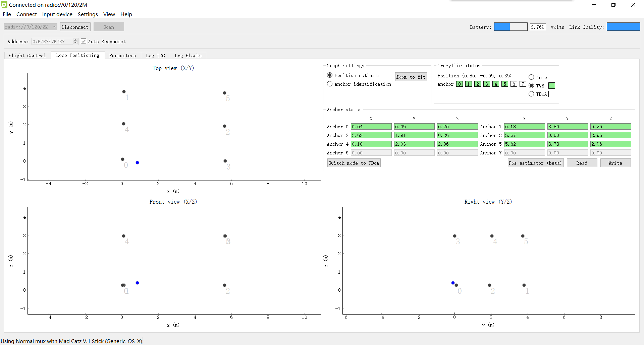Select the Anchor identification radio button
The width and height of the screenshot is (644, 345).
[330, 84]
